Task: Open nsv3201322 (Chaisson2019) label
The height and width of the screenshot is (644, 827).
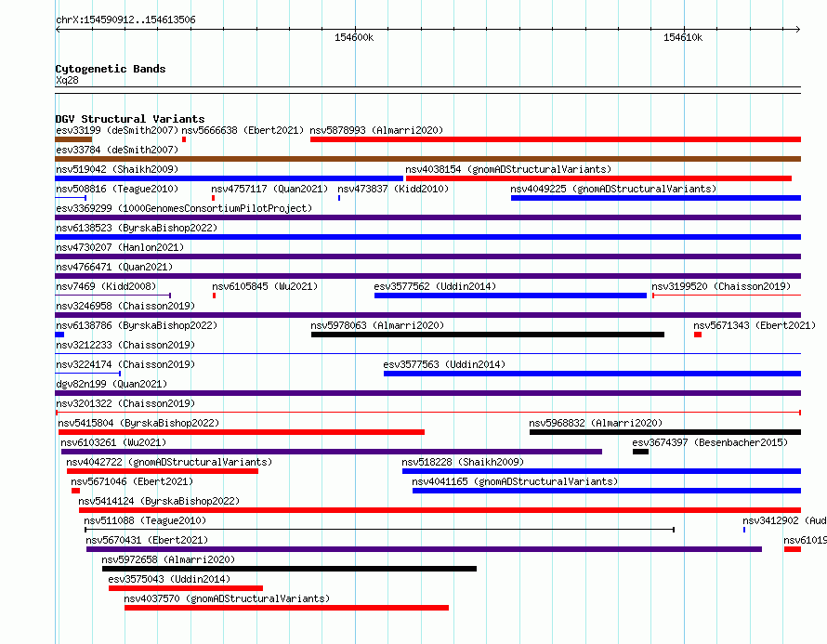Action: (125, 403)
